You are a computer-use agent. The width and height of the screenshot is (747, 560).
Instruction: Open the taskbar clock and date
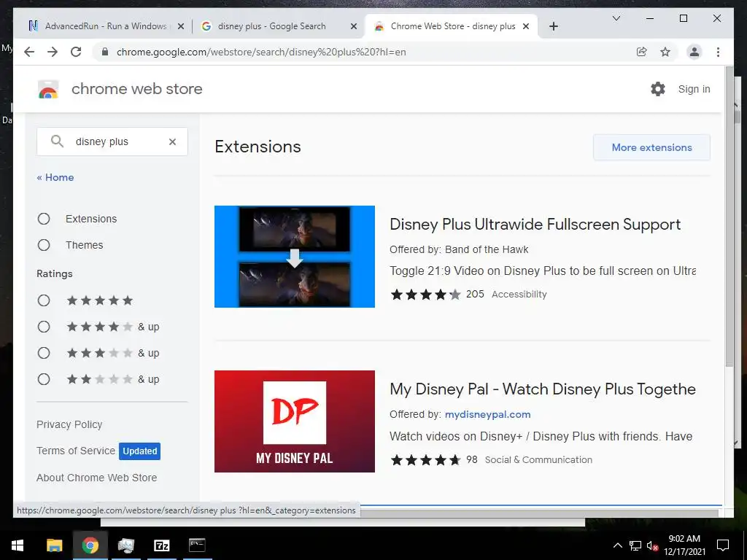tap(684, 545)
